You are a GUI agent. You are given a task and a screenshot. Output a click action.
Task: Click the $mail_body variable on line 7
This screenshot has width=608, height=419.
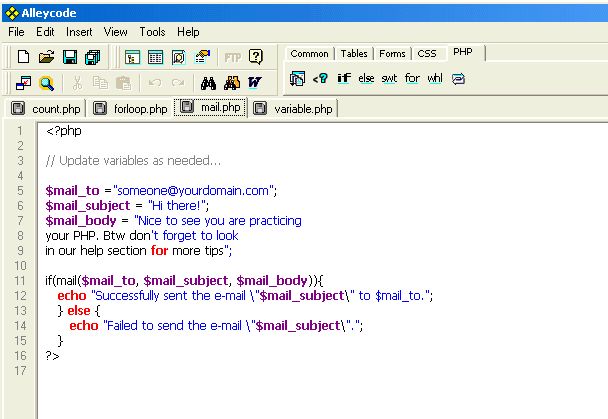tap(81, 221)
